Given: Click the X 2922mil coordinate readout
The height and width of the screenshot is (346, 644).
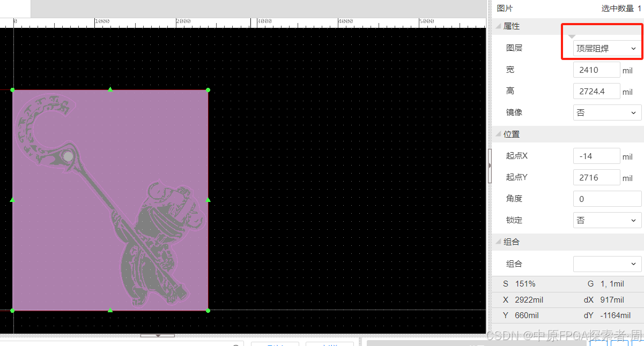Looking at the screenshot, I should [x=523, y=300].
